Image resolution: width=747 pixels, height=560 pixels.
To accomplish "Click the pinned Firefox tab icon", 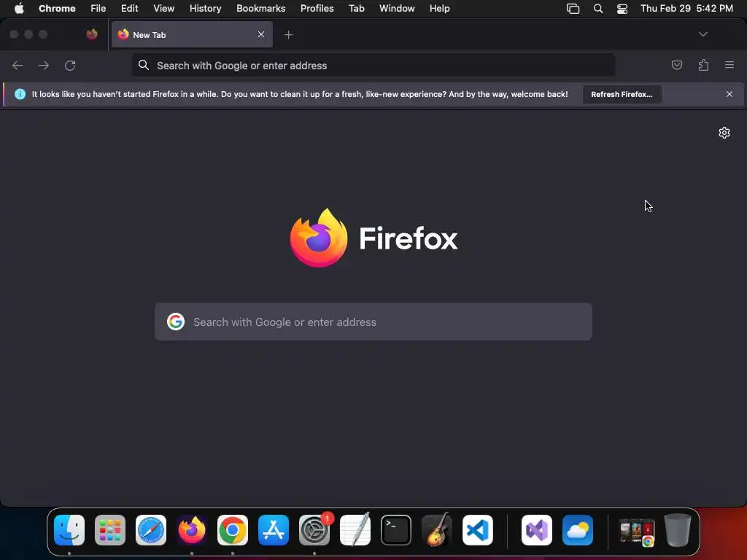I will tap(92, 34).
